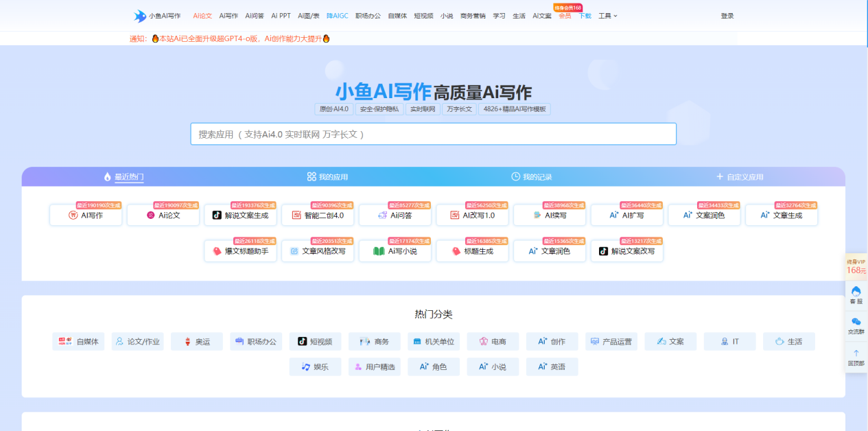Select the 商务 category chip
Screen dimensions: 868x431
click(375, 341)
